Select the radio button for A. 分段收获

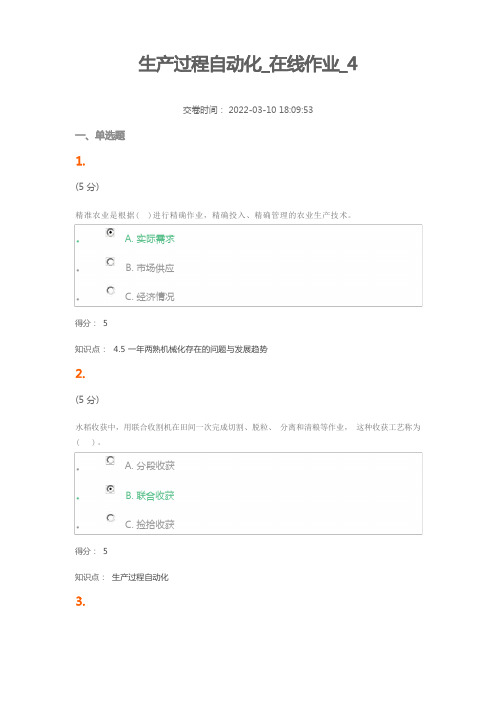pyautogui.click(x=110, y=460)
